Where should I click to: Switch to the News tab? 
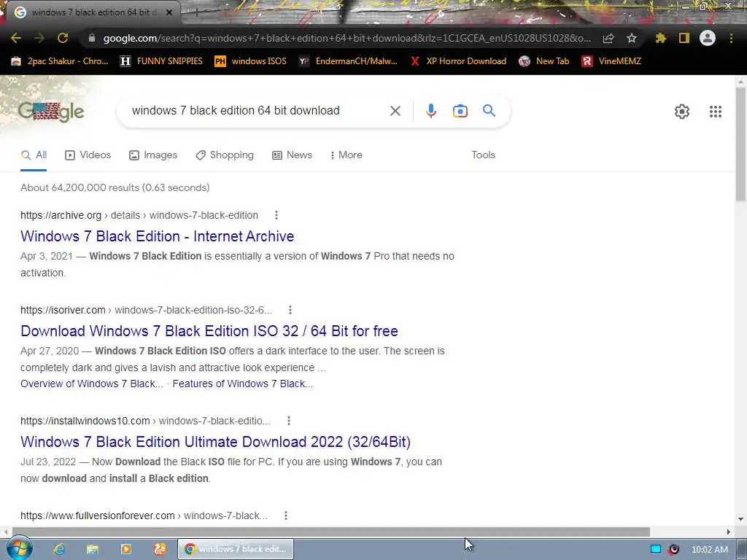(x=292, y=155)
